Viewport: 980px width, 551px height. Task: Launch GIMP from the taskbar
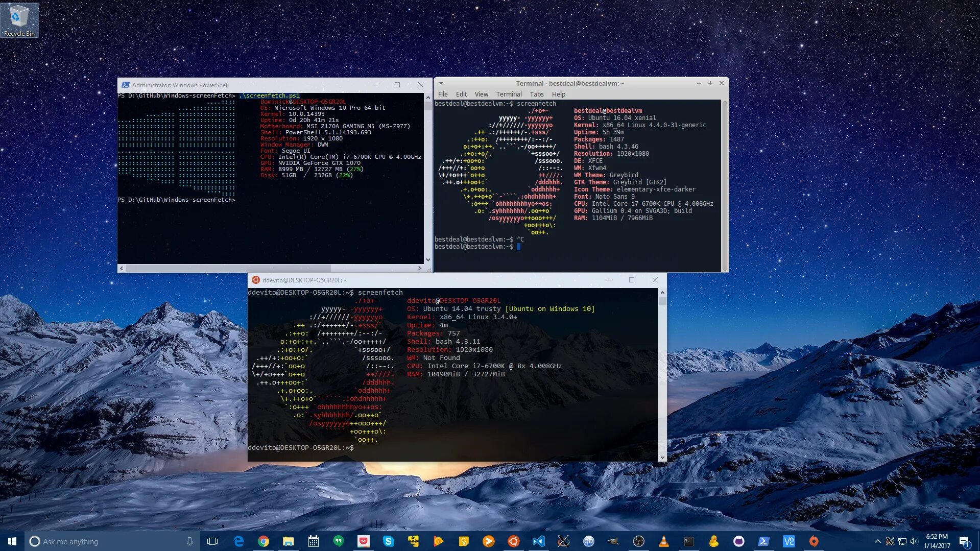(614, 541)
